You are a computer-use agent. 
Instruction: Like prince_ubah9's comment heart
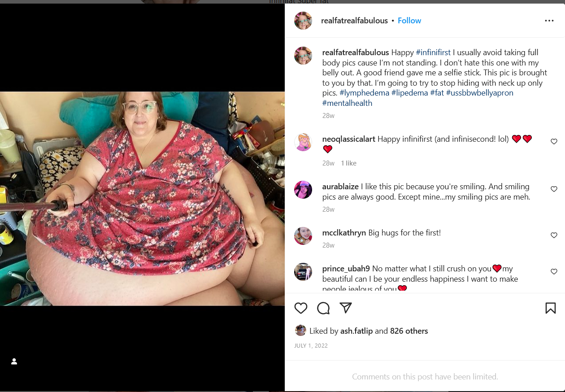(x=554, y=271)
